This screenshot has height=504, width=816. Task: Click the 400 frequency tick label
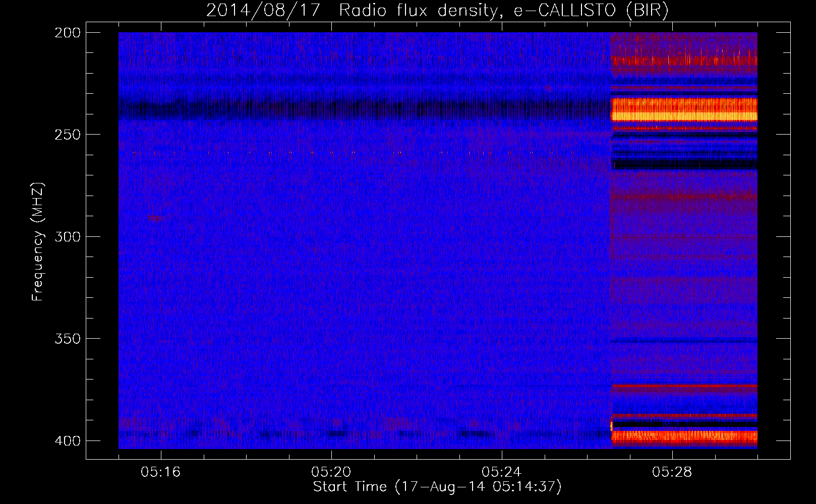tap(68, 441)
